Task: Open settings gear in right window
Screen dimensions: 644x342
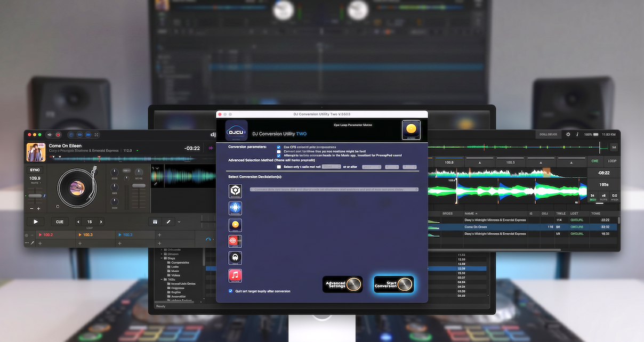Action: pos(568,134)
